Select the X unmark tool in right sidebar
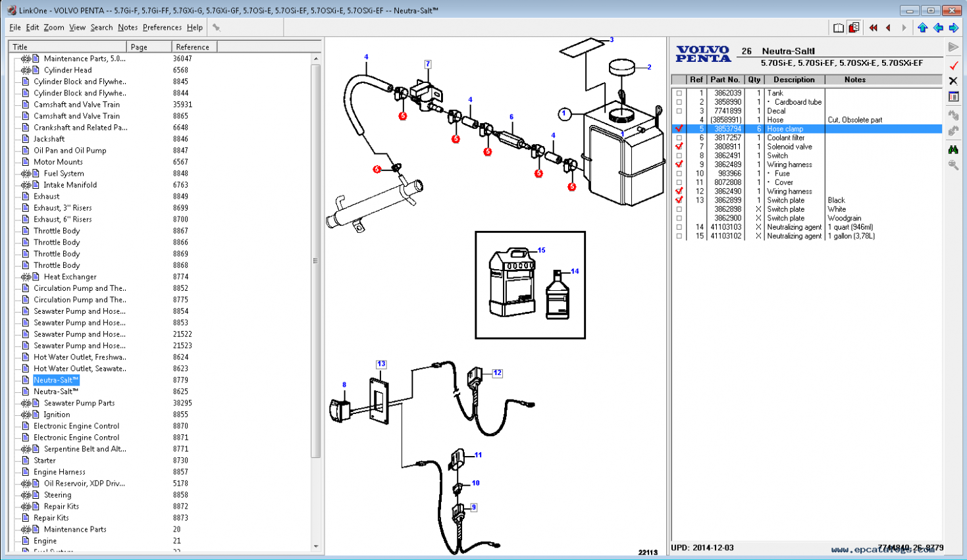967x560 pixels. 953,82
